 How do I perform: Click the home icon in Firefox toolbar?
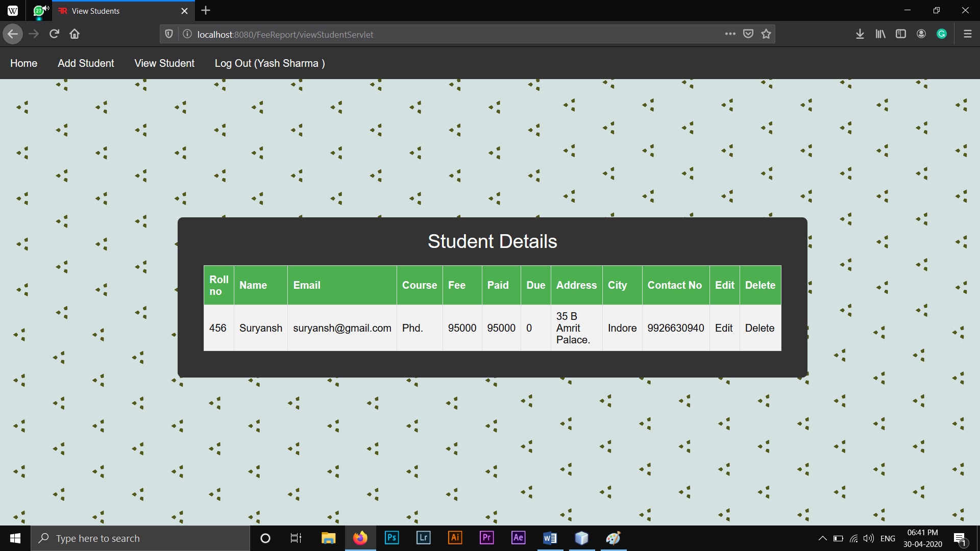[75, 34]
